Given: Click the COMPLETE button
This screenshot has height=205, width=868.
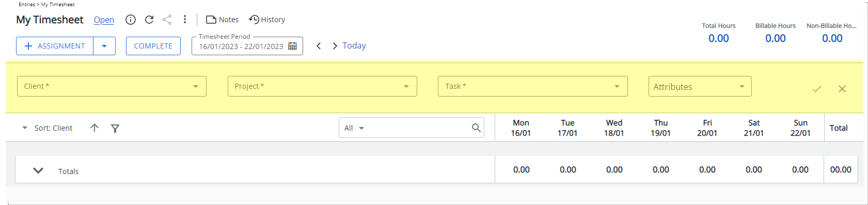Looking at the screenshot, I should (153, 46).
